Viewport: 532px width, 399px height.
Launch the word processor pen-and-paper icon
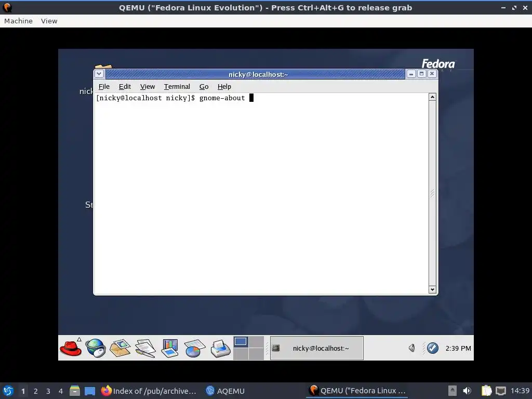[145, 348]
